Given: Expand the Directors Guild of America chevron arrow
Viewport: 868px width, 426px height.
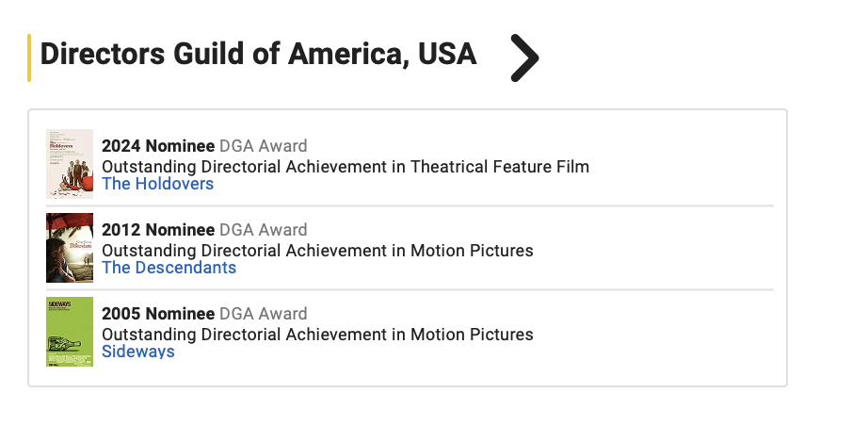Looking at the screenshot, I should [x=524, y=57].
